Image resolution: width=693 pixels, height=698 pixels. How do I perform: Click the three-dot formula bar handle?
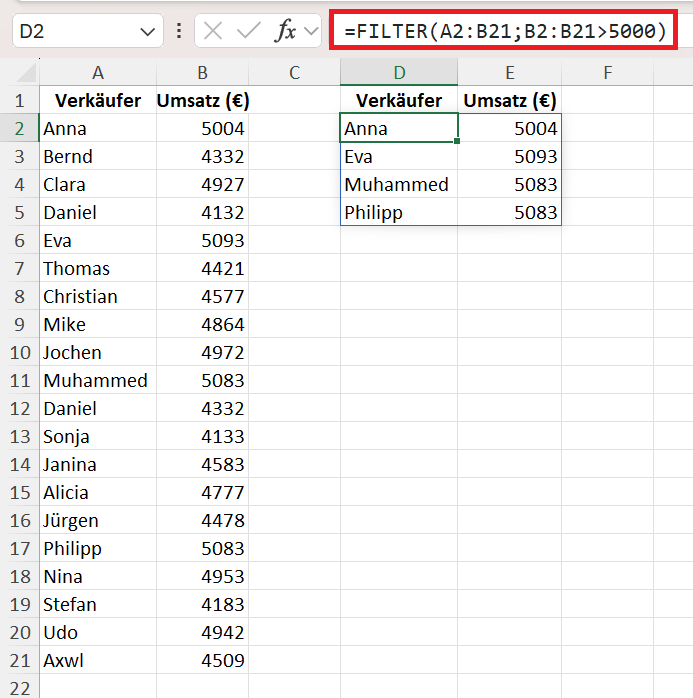tap(179, 31)
